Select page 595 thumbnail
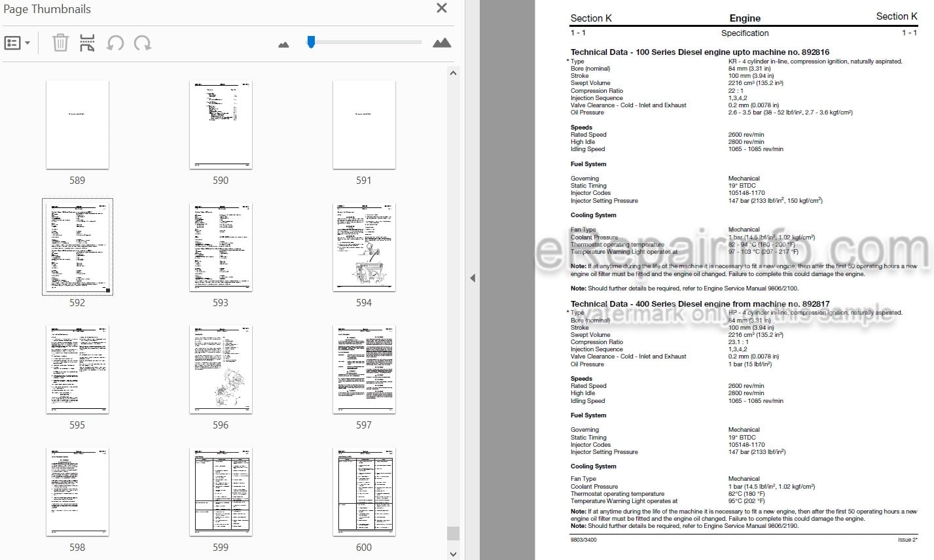This screenshot has height=560, width=934. 77,370
